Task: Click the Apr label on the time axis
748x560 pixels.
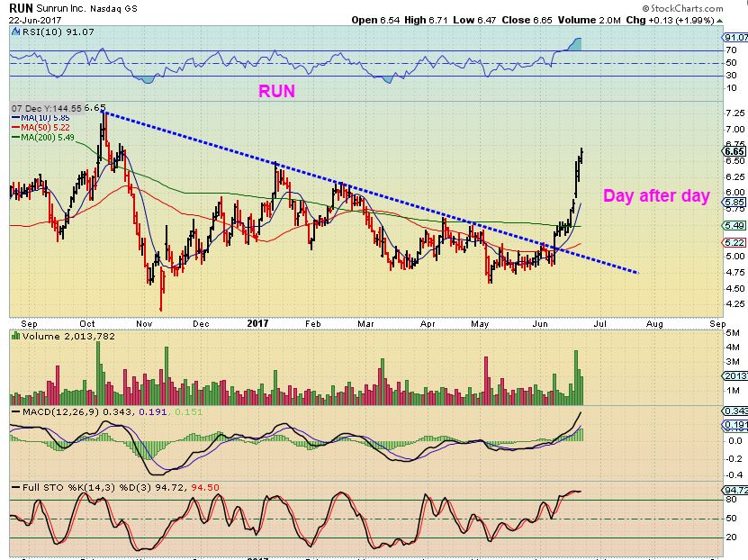Action: (x=428, y=324)
